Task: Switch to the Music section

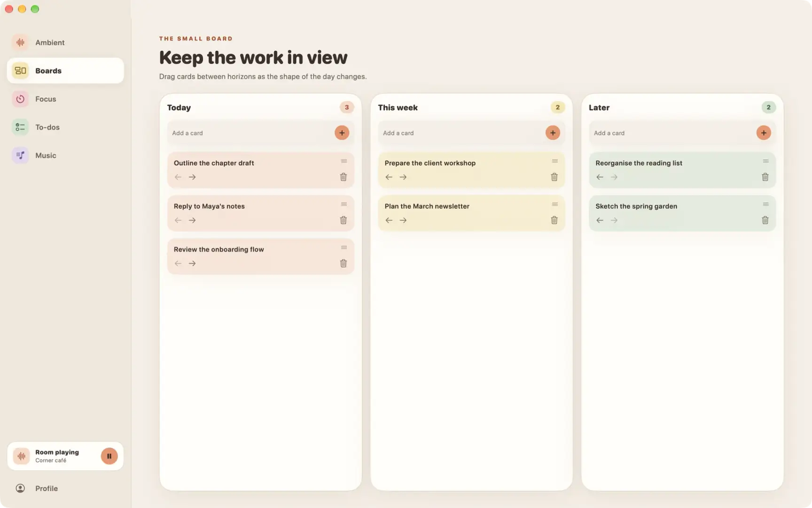Action: coord(65,155)
